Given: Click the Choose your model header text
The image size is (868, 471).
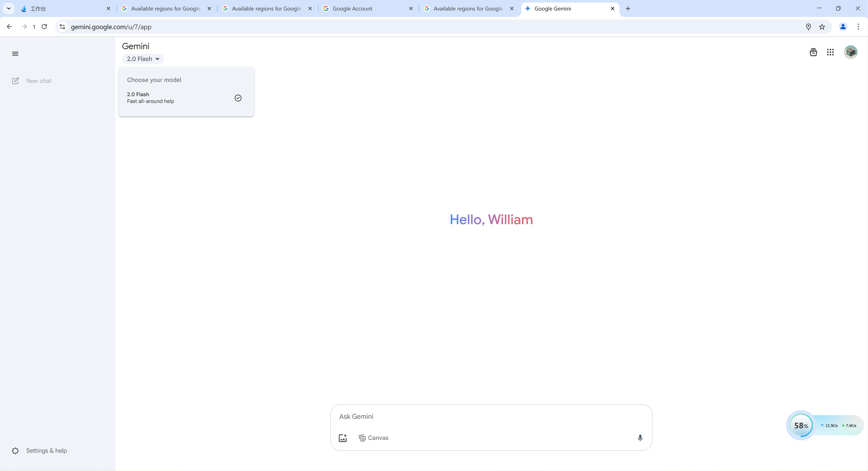Looking at the screenshot, I should coord(154,80).
